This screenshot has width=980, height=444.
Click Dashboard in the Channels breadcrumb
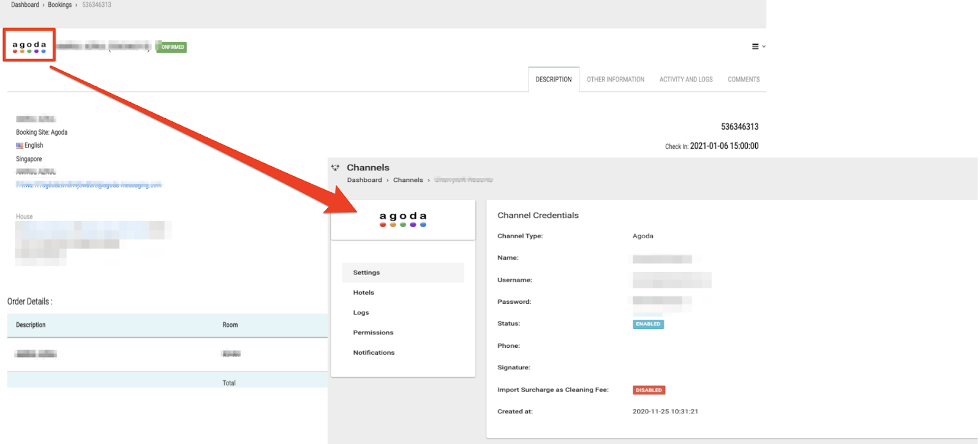[x=364, y=180]
